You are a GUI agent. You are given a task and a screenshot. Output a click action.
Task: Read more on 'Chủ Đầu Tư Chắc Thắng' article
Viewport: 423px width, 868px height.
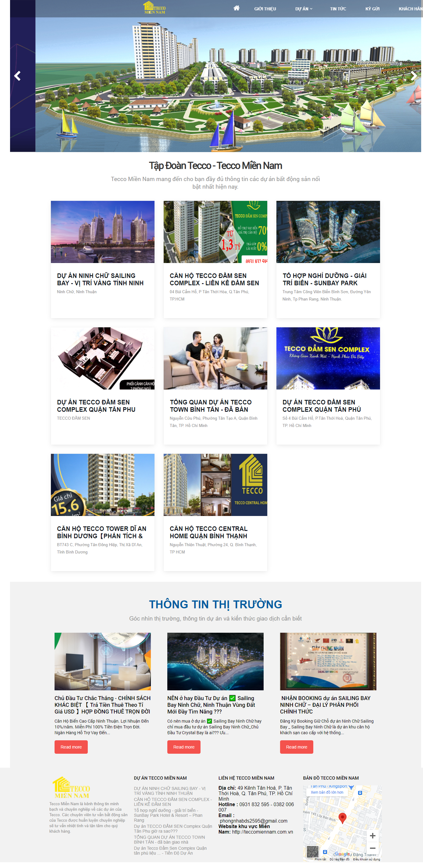[71, 747]
